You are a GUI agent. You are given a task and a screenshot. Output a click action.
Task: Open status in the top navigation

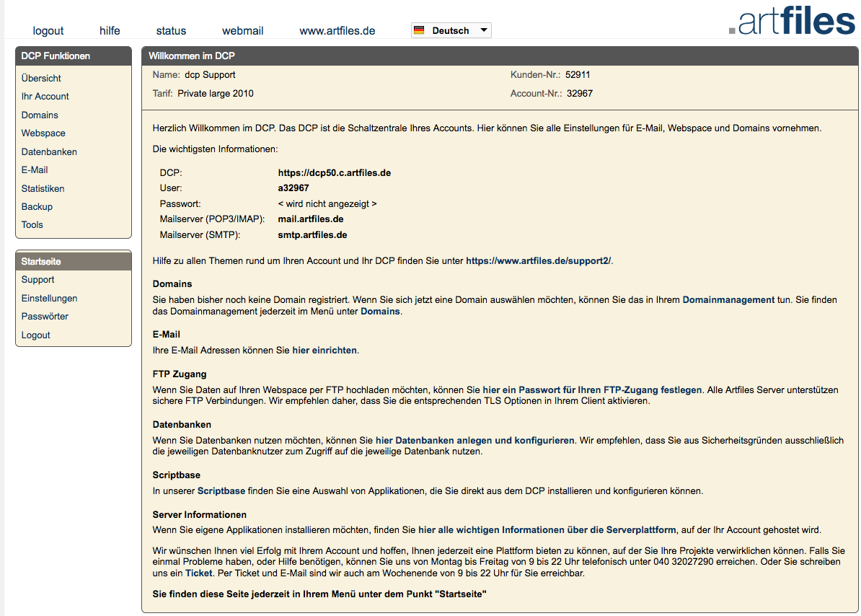[171, 31]
